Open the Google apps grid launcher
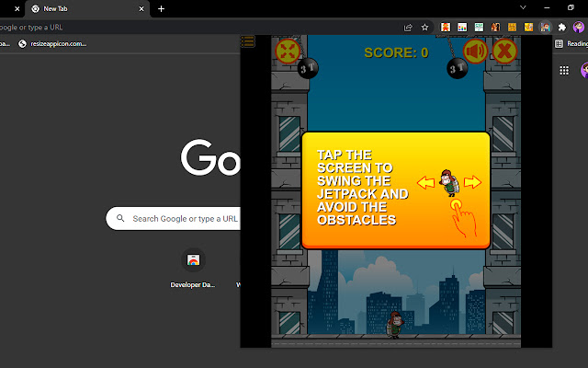 click(x=562, y=71)
